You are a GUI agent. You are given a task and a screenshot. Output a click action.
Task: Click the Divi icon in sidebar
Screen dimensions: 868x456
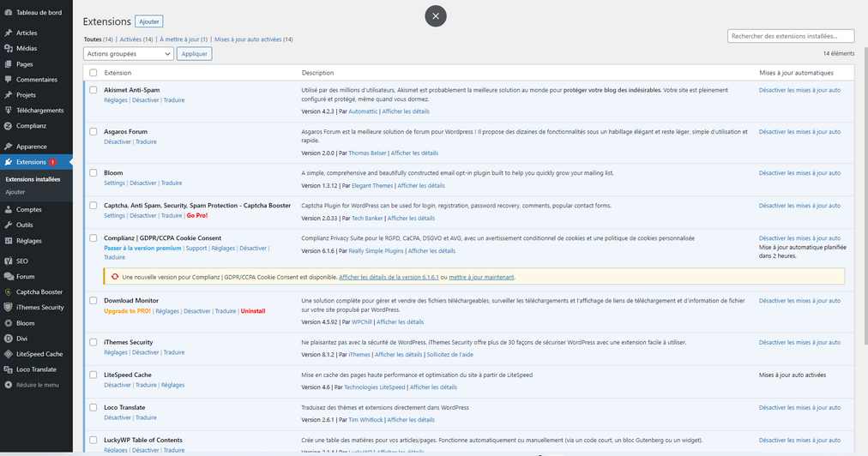click(x=9, y=338)
